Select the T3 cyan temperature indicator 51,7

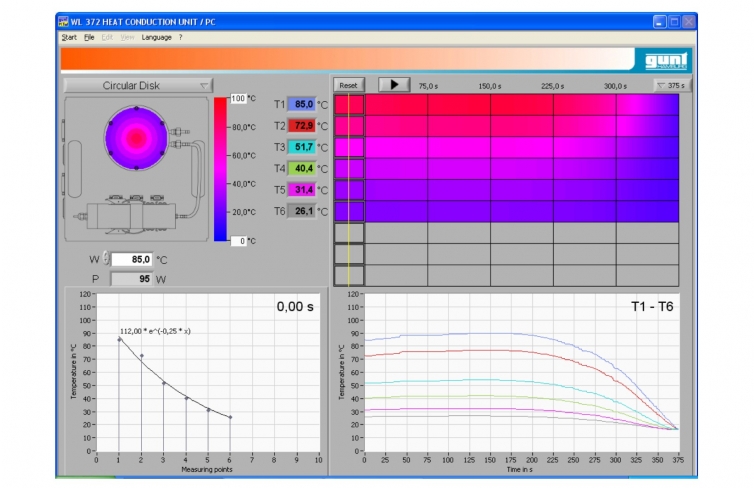pyautogui.click(x=301, y=147)
